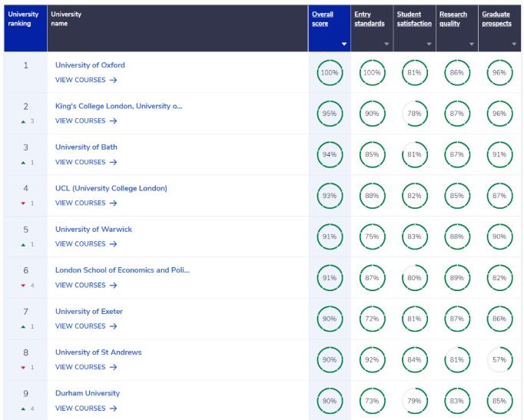524x420 pixels.
Task: Click the green up arrow in University of Bath's ranking cell
Action: (x=23, y=163)
